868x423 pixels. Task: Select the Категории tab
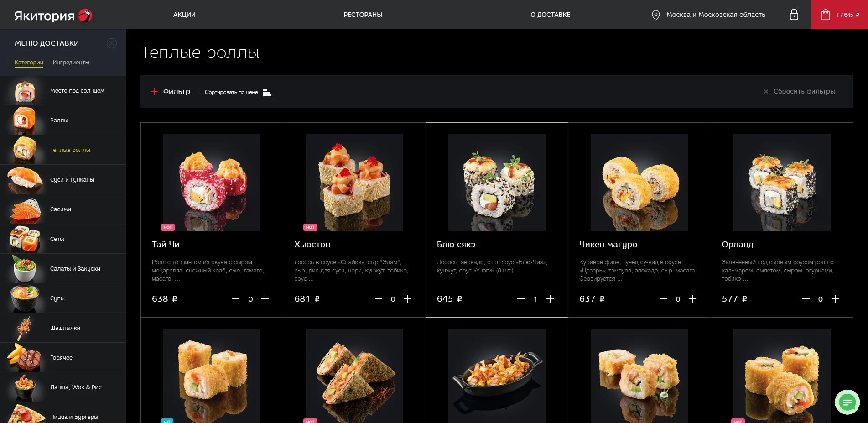click(29, 63)
